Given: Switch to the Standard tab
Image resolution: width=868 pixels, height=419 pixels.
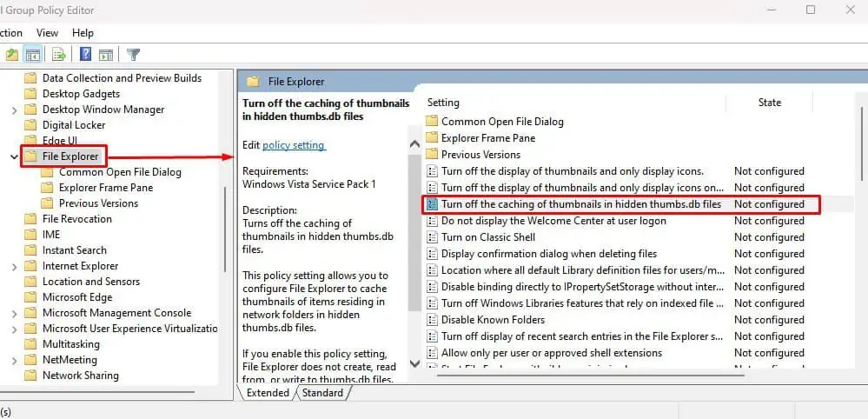Looking at the screenshot, I should coord(322,393).
